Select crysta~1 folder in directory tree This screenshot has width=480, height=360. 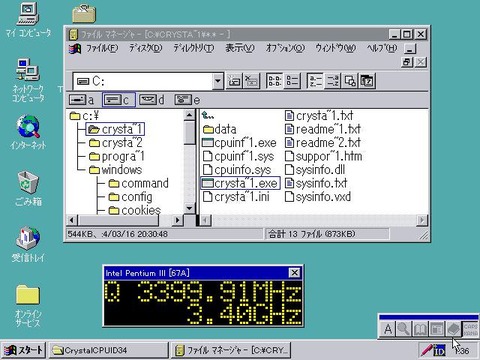(115, 129)
